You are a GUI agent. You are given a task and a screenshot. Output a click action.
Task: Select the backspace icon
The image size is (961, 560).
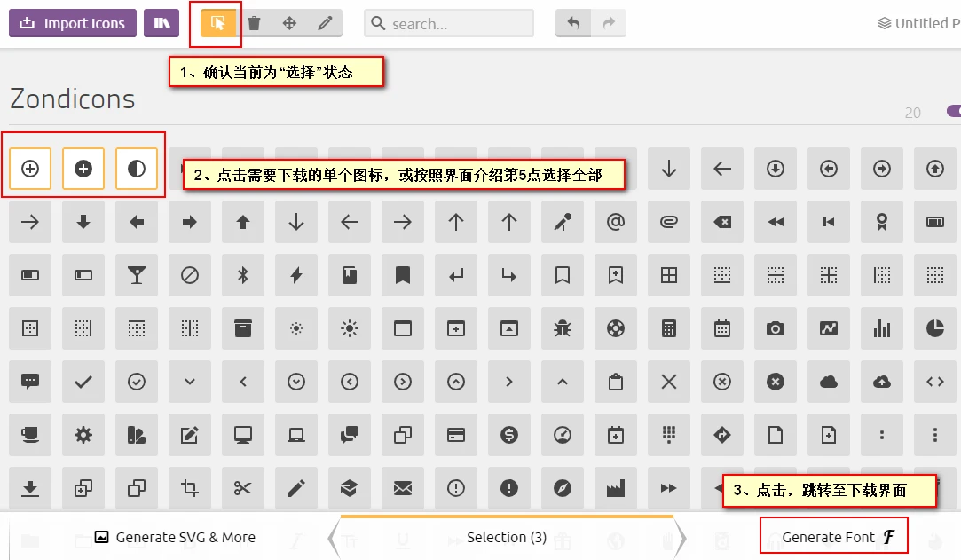[x=722, y=222]
